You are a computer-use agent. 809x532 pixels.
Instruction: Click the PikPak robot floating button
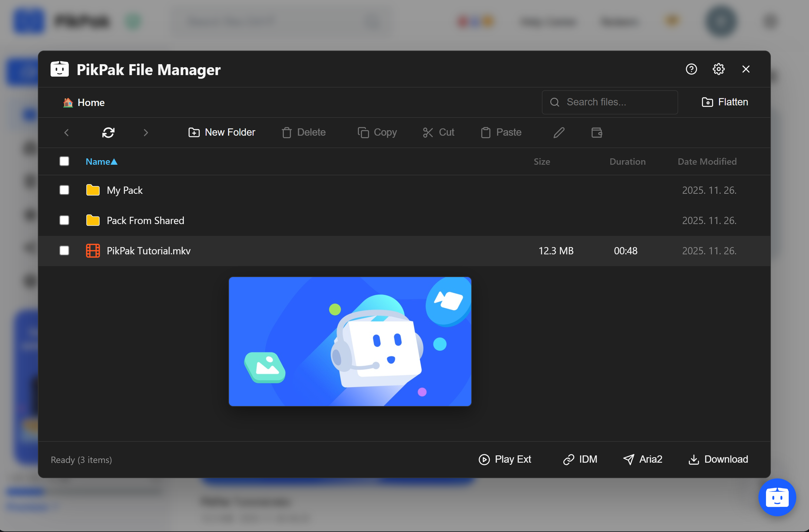[777, 497]
